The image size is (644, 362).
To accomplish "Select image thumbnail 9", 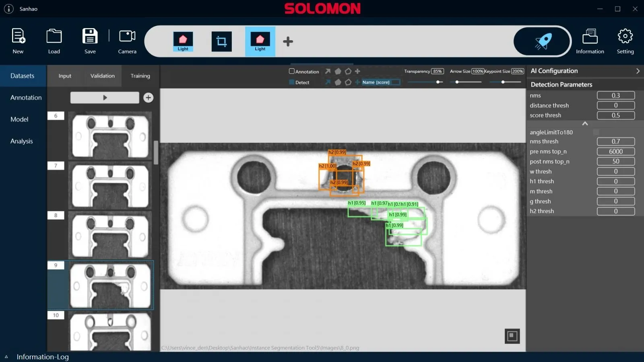I will [110, 286].
